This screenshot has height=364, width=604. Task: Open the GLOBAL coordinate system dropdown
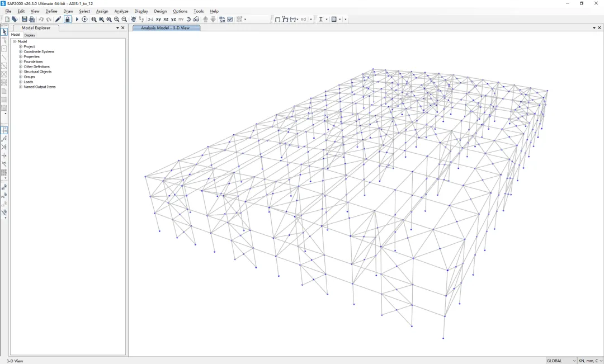(561, 361)
